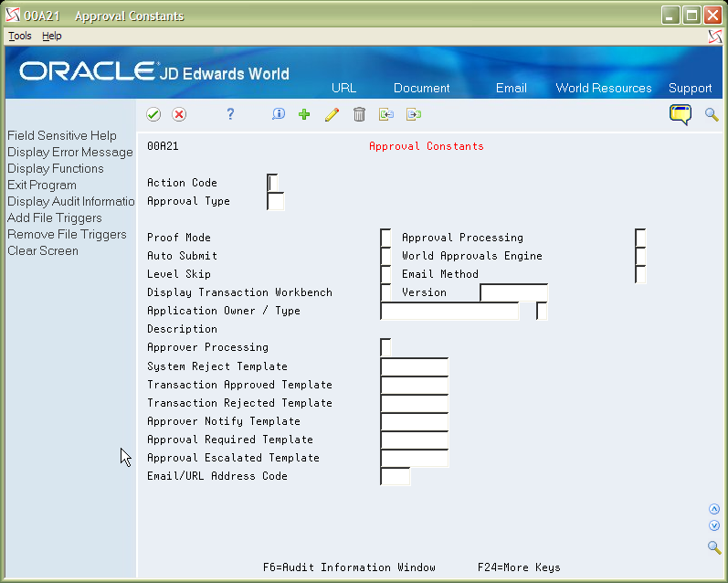Screen dimensions: 728x583
Task: Click the World Approvals Engine field
Action: pos(640,256)
